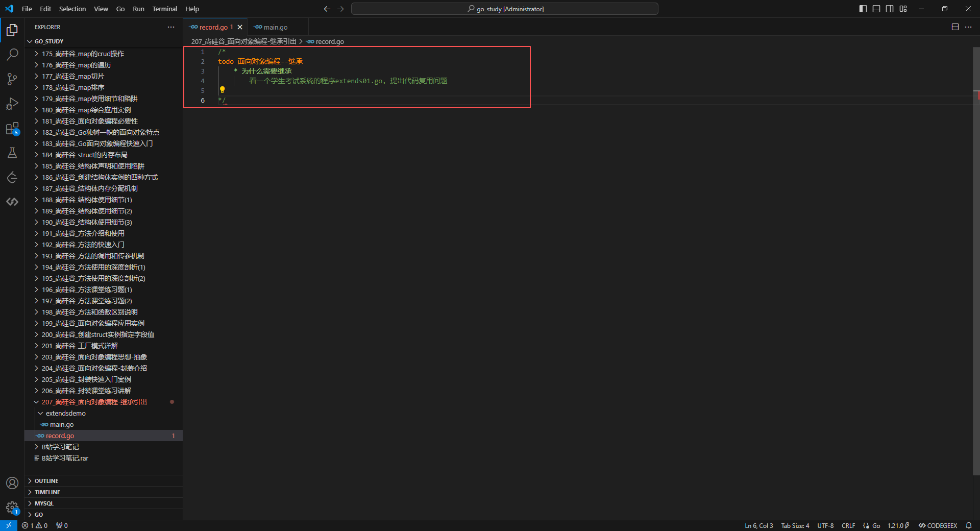The width and height of the screenshot is (980, 531).
Task: Open the CodeGeeX sidebar icon
Action: click(12, 202)
